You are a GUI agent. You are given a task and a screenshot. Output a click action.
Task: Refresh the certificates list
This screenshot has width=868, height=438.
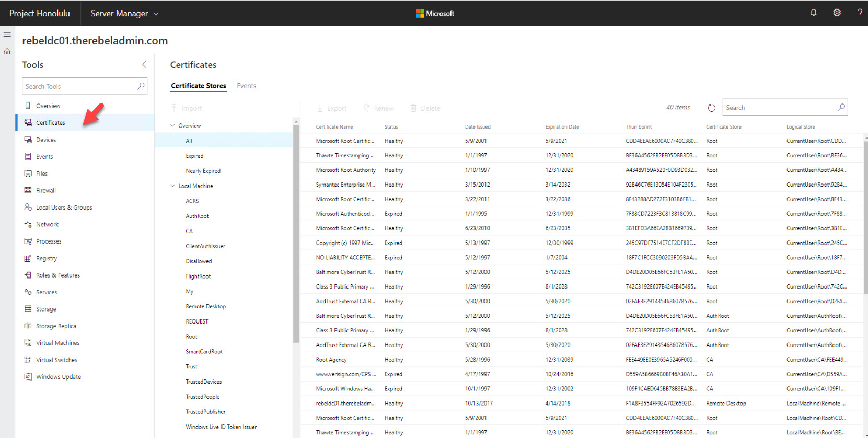711,108
